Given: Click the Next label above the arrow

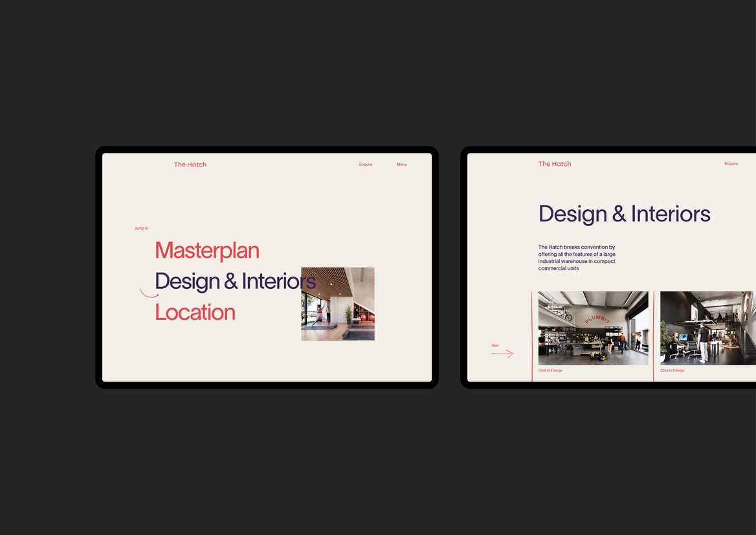Looking at the screenshot, I should (495, 345).
